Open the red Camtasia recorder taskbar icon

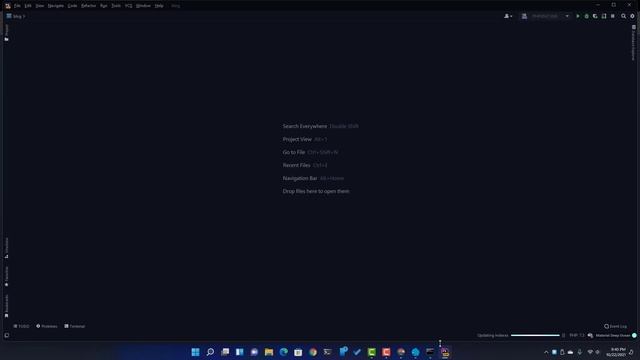(386, 352)
